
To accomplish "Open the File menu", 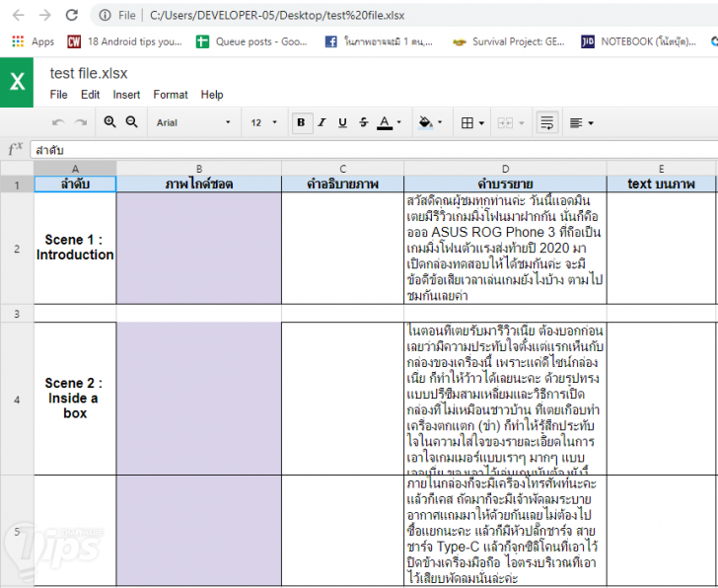I will 58,95.
